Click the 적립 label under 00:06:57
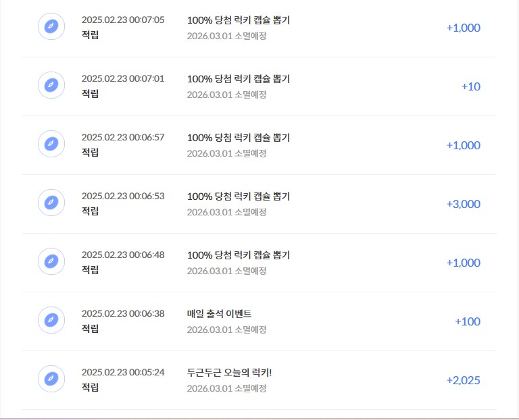 click(90, 153)
